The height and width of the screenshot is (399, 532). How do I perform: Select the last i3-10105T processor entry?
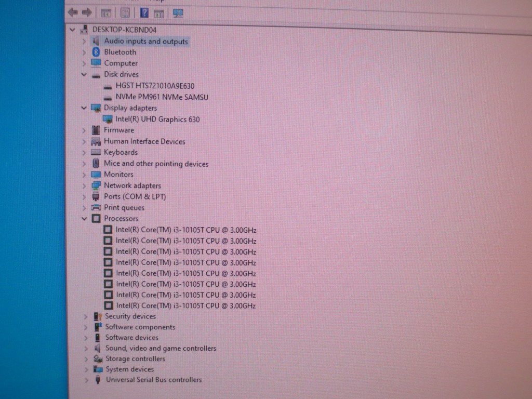coord(186,305)
